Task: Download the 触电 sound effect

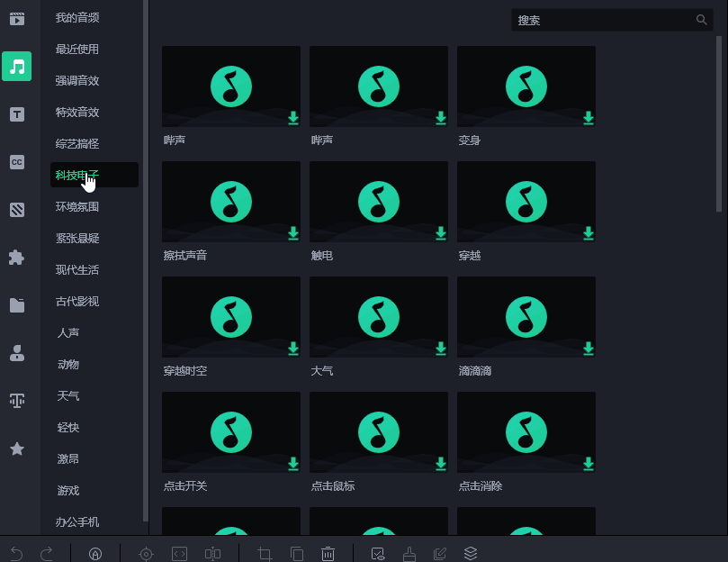Action: pos(441,233)
